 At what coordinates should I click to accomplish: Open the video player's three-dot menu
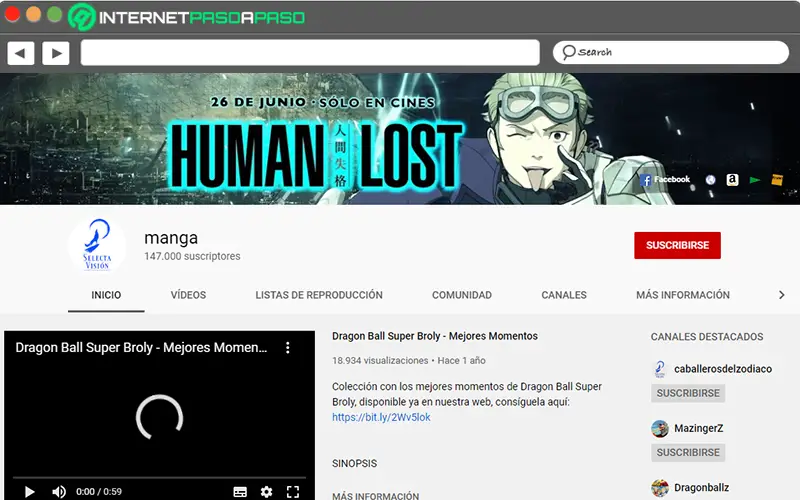[x=288, y=347]
